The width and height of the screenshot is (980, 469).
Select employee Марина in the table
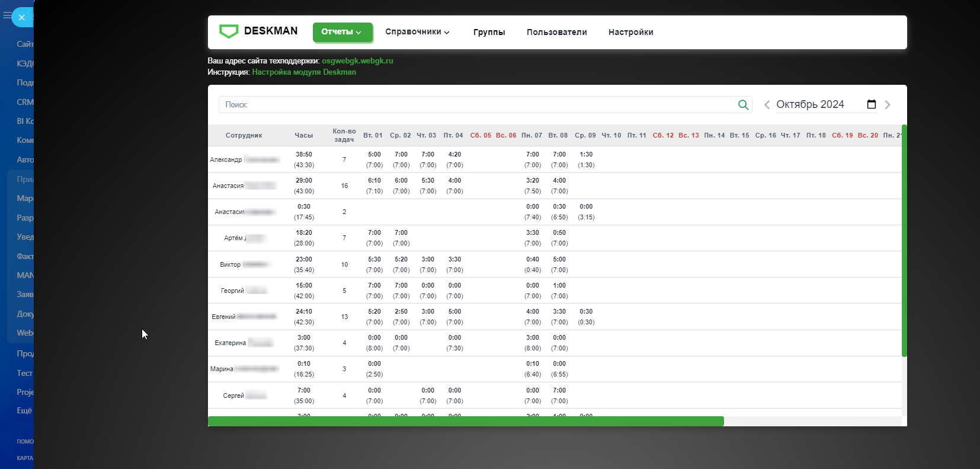pos(244,369)
